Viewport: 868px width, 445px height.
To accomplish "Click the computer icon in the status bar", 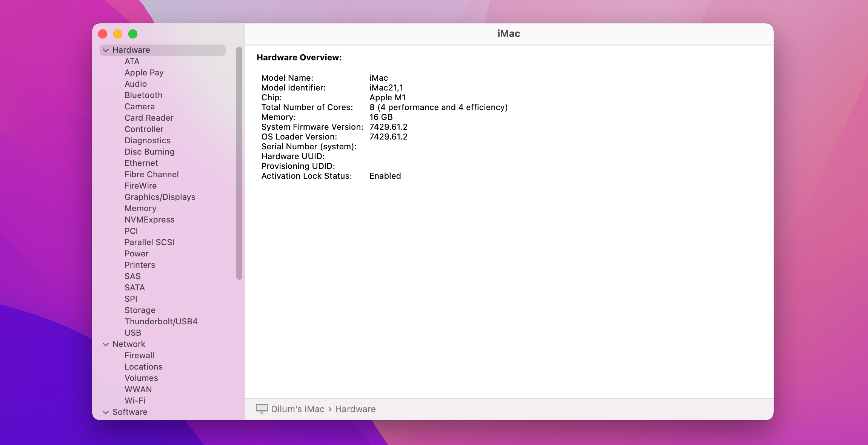I will [x=262, y=409].
